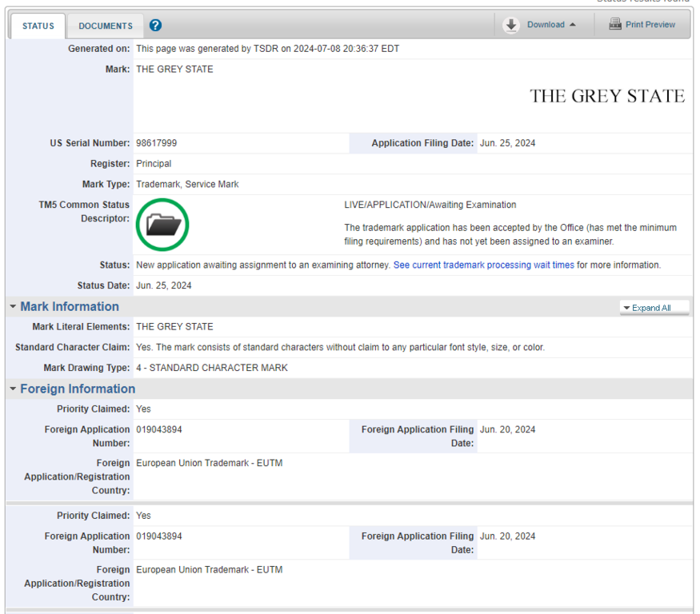Click 4 - STANDARD CHARACTER MARK value
This screenshot has width=700, height=614.
212,368
